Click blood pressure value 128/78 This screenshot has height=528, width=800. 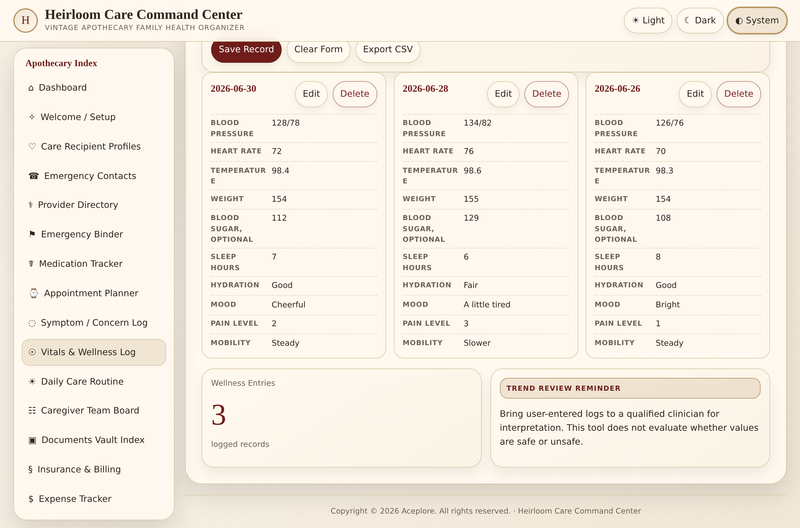coord(286,123)
